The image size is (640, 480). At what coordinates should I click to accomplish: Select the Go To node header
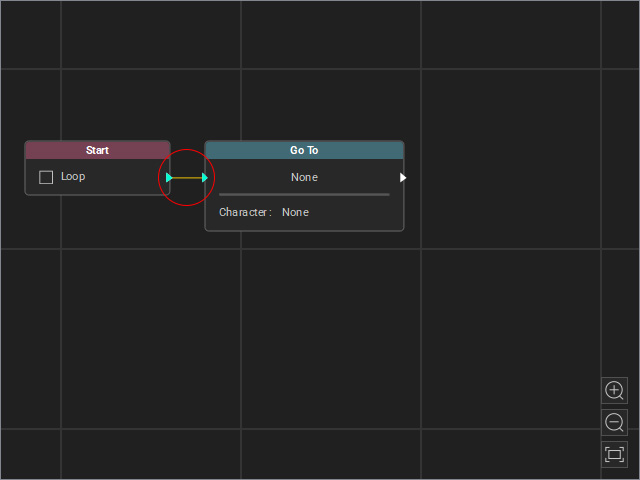(x=304, y=150)
